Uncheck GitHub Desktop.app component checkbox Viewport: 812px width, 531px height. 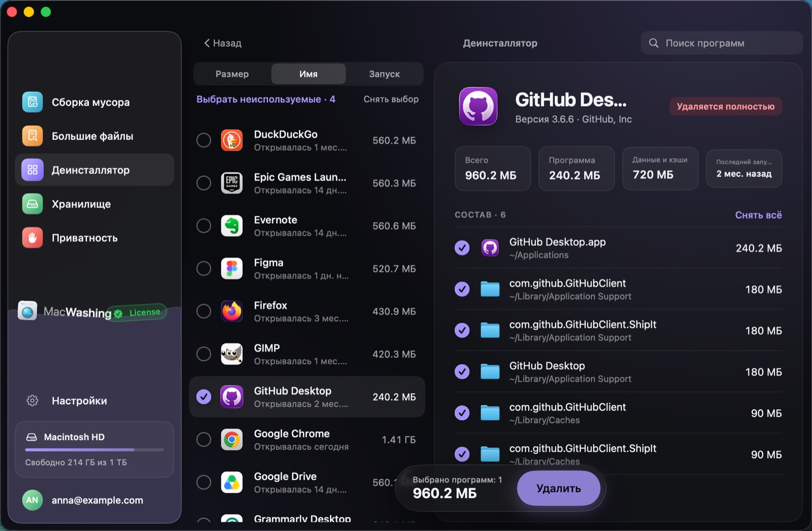462,248
